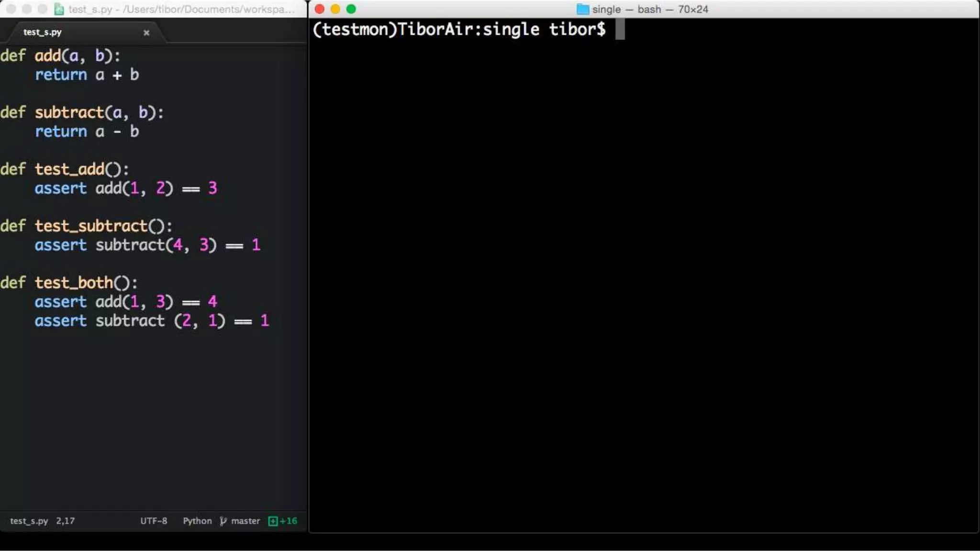This screenshot has width=980, height=551.
Task: Place cursor on 'return a + b' line
Action: tap(87, 75)
